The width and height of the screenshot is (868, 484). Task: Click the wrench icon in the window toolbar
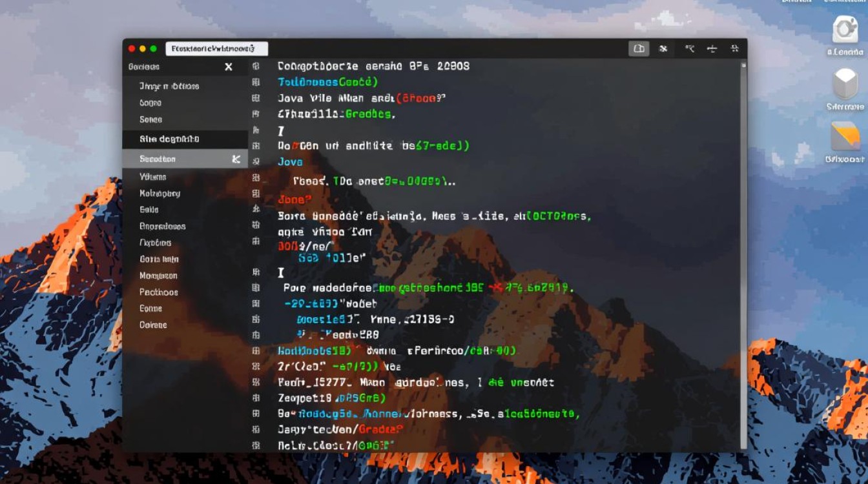[689, 48]
